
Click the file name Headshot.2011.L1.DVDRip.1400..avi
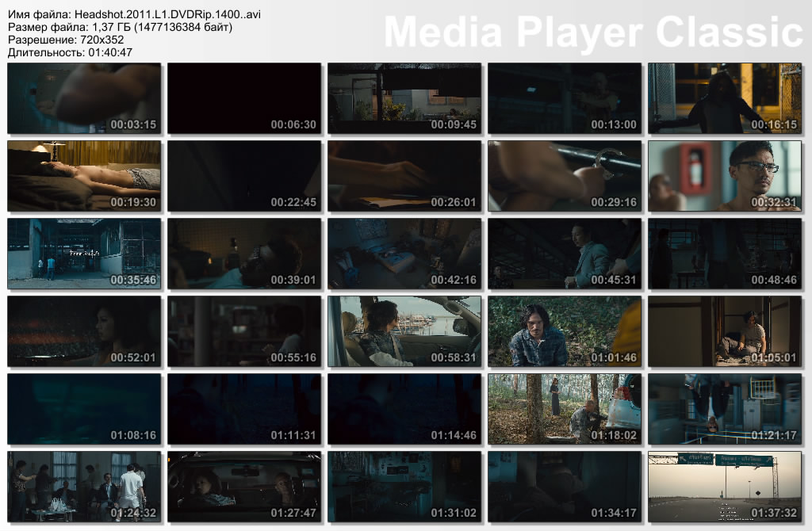pyautogui.click(x=167, y=14)
